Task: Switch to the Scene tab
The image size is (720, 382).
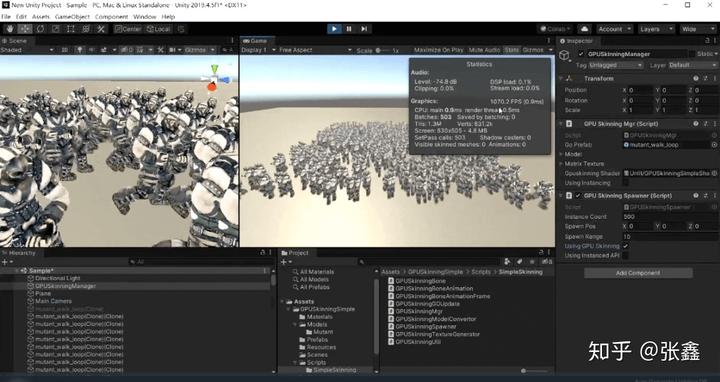Action: [x=16, y=41]
